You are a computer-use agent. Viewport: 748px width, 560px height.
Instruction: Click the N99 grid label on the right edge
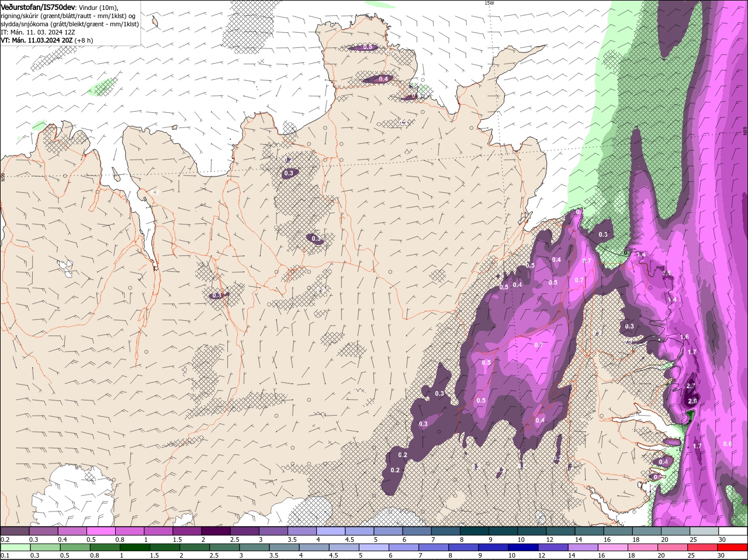(745, 132)
